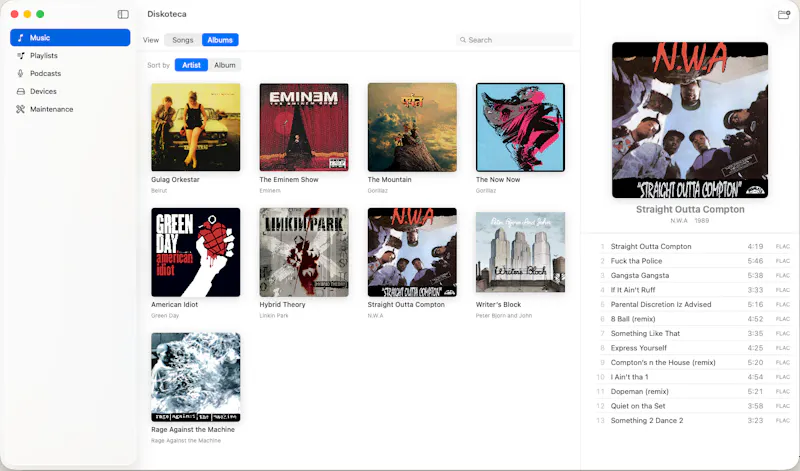Select the Writer's Block album cover
This screenshot has width=800, height=471.
[x=520, y=252]
